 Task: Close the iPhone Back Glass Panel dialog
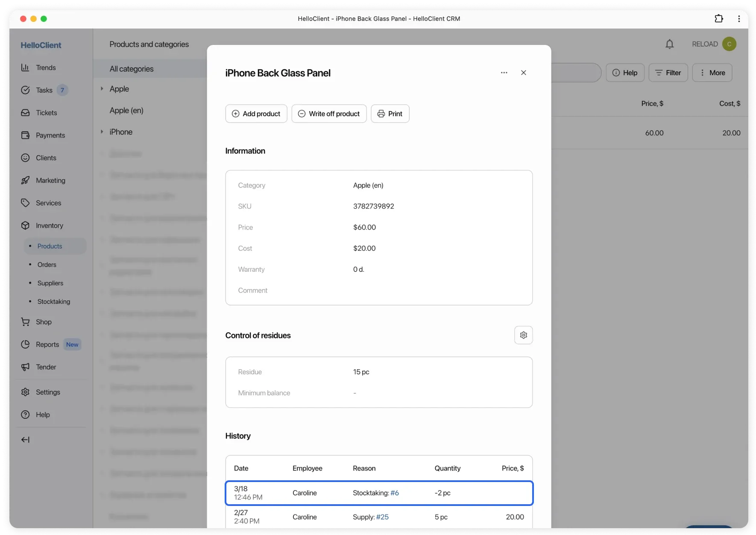pyautogui.click(x=524, y=73)
